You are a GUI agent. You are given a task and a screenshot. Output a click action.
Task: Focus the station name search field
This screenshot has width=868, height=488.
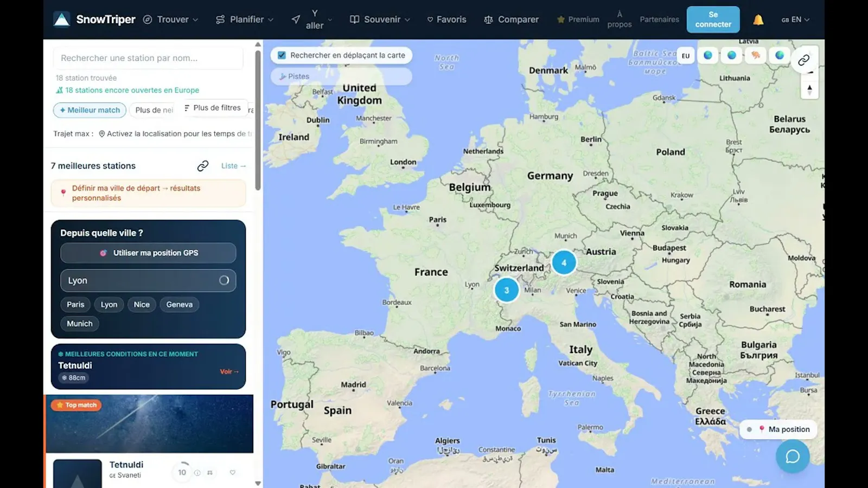click(148, 58)
